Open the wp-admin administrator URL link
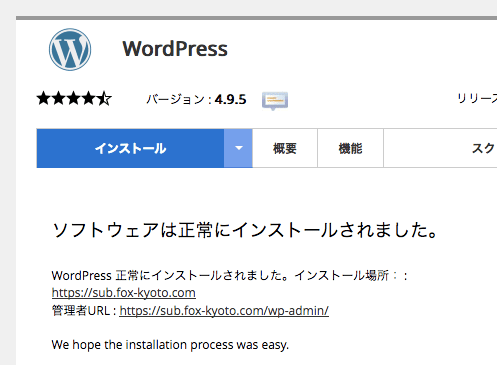This screenshot has height=365, width=497. (x=224, y=311)
